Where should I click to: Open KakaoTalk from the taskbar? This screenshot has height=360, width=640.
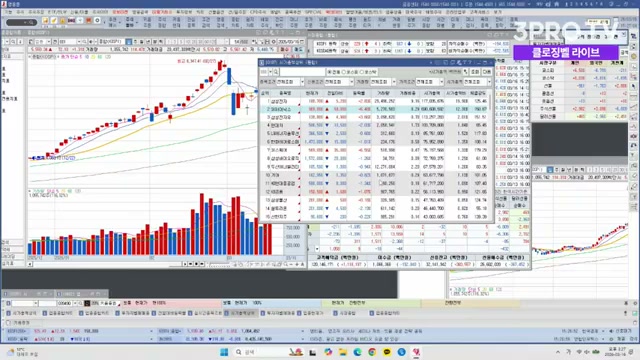387,352
